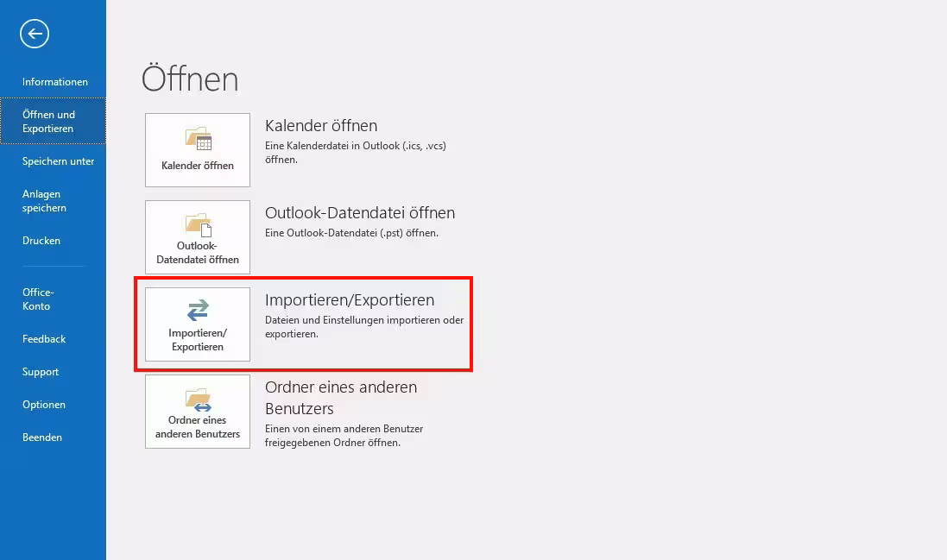Viewport: 947px width, 560px height.
Task: Click Beenden to quit Outlook
Action: [42, 437]
